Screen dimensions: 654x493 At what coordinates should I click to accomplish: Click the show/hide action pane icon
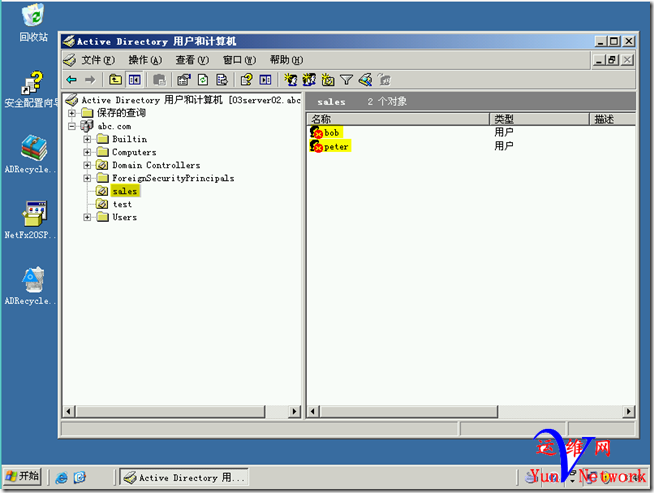coord(265,80)
